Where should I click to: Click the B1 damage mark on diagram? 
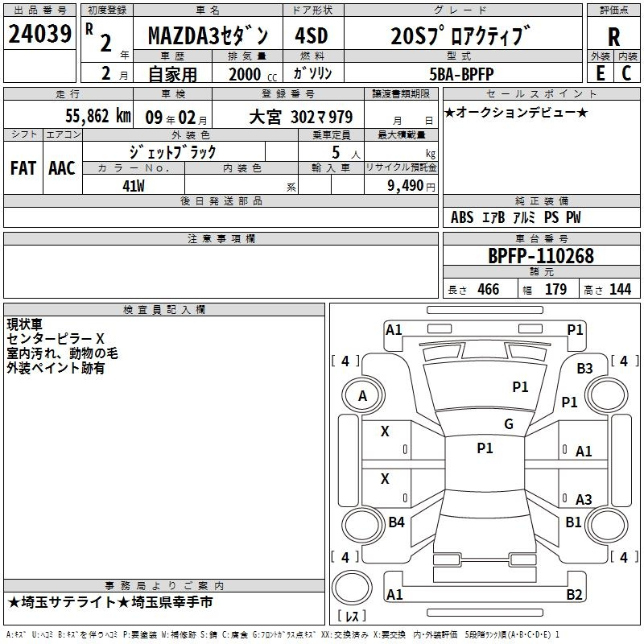(x=573, y=522)
